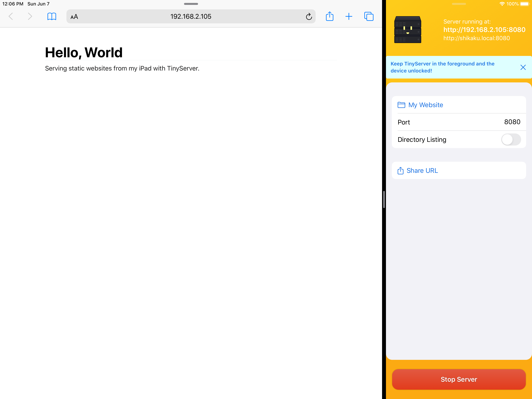Screen dimensions: 532x399
Task: Open the shikaku.local:8080 address link
Action: click(477, 38)
